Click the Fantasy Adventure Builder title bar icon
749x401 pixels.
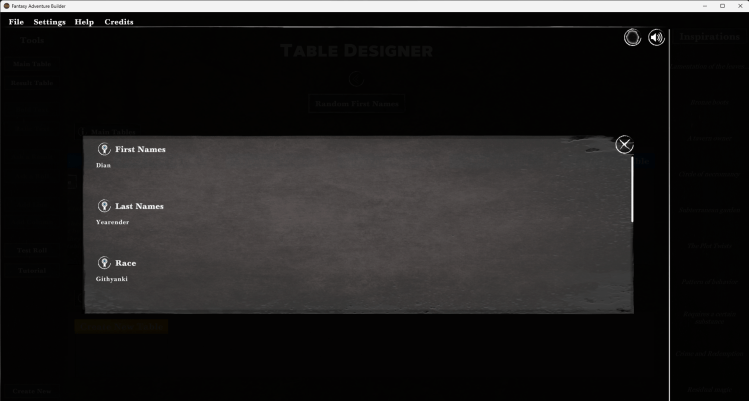pyautogui.click(x=7, y=6)
